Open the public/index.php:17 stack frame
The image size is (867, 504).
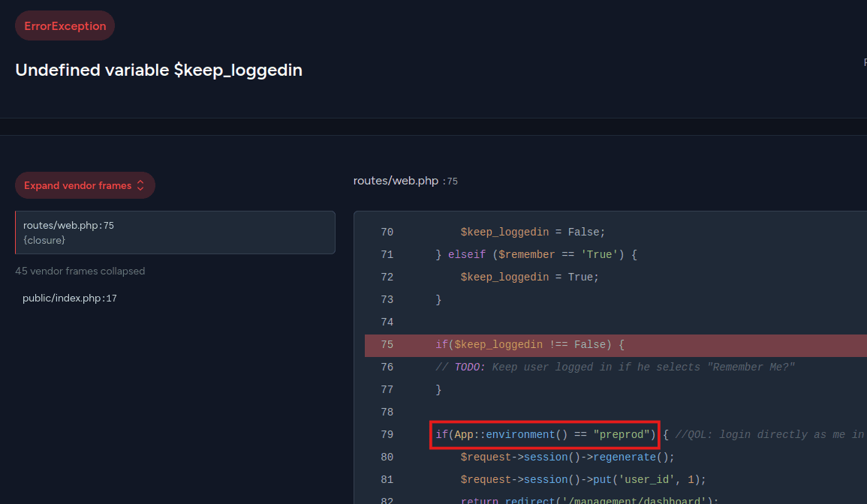click(70, 298)
